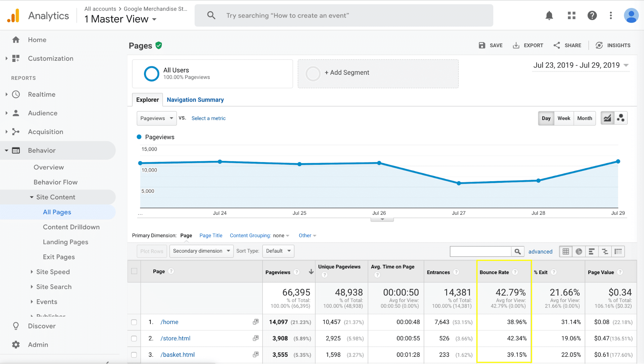Toggle the select-all header checkbox

coord(134,271)
